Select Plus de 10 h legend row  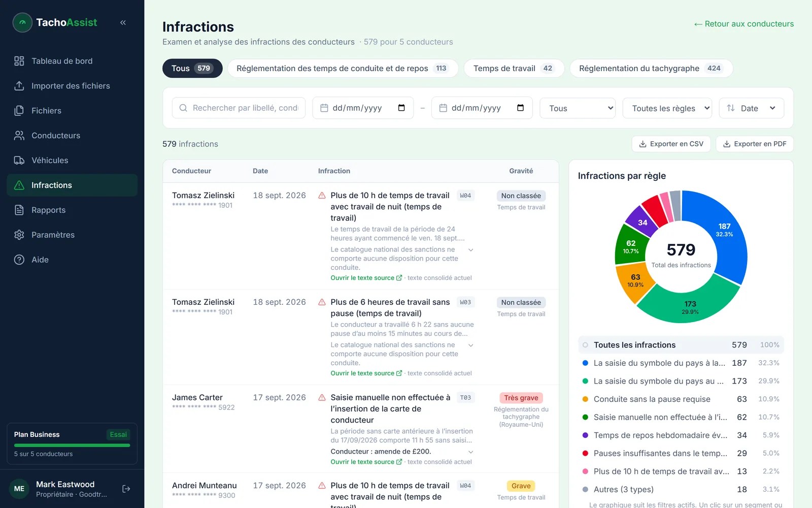(681, 471)
